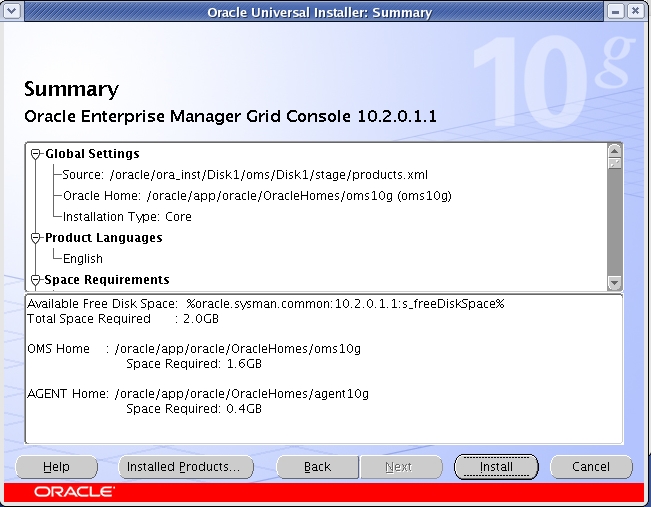Minimize the Oracle Universal Installer window
The image size is (651, 507).
(615, 11)
